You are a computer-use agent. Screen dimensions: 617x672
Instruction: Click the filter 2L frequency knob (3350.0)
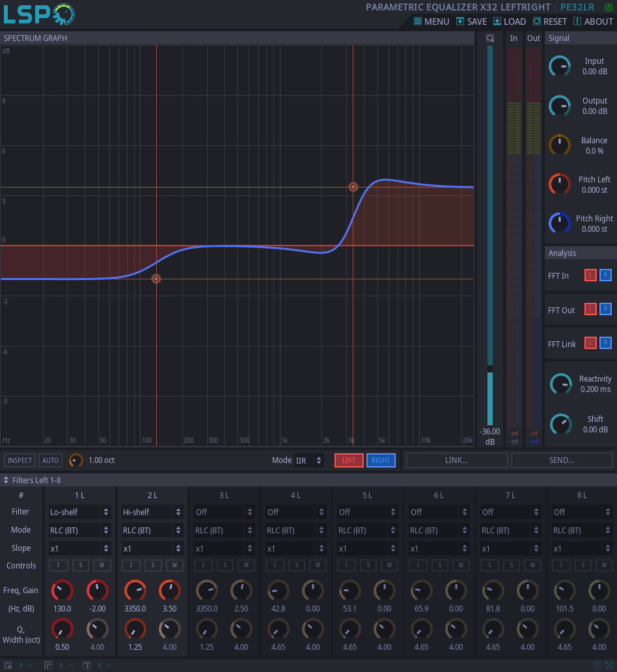coord(135,591)
